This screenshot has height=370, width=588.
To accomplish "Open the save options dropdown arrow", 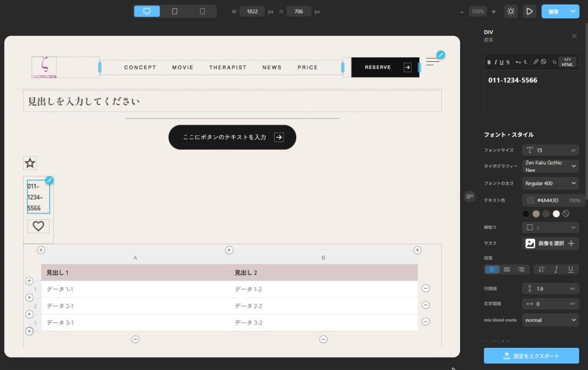I will click(x=573, y=11).
